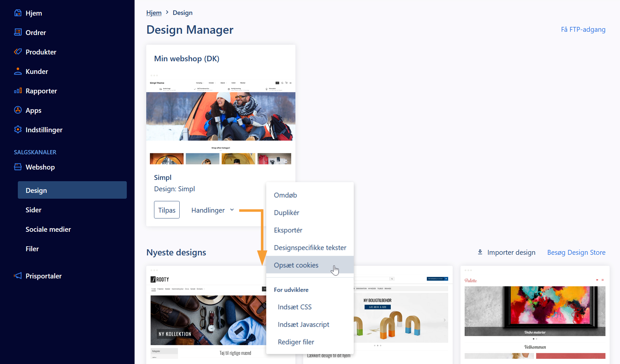The width and height of the screenshot is (620, 364).
Task: Visit the Besøg Design Store link
Action: pyautogui.click(x=576, y=252)
